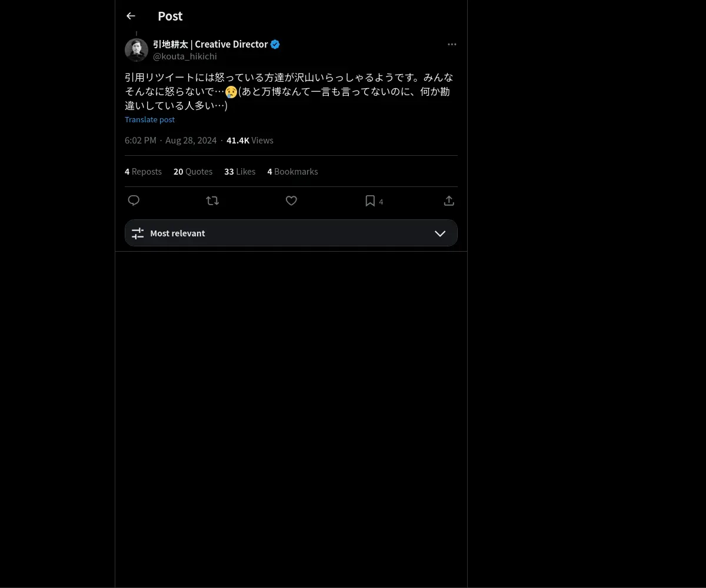
Task: Click the filter sliders icon by Most relevant
Action: (138, 233)
